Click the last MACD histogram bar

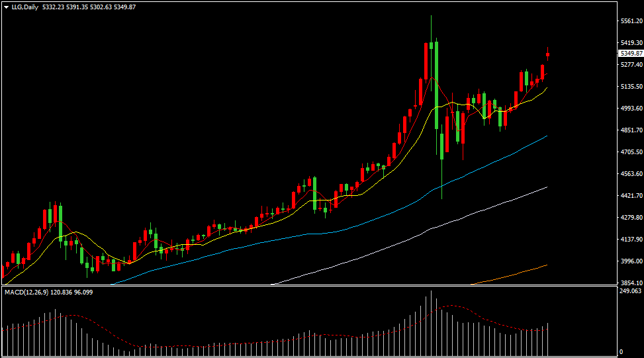547,339
